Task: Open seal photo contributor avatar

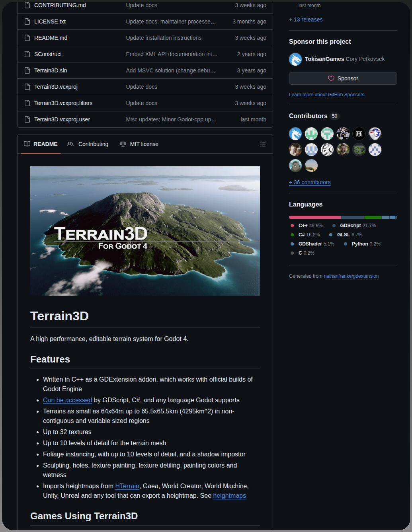Action: (295, 166)
